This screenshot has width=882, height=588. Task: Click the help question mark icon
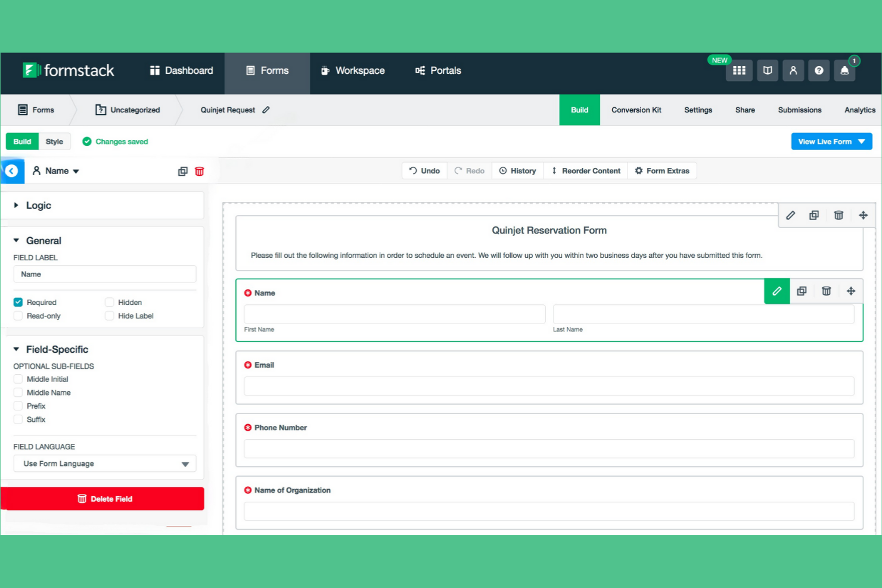point(819,70)
